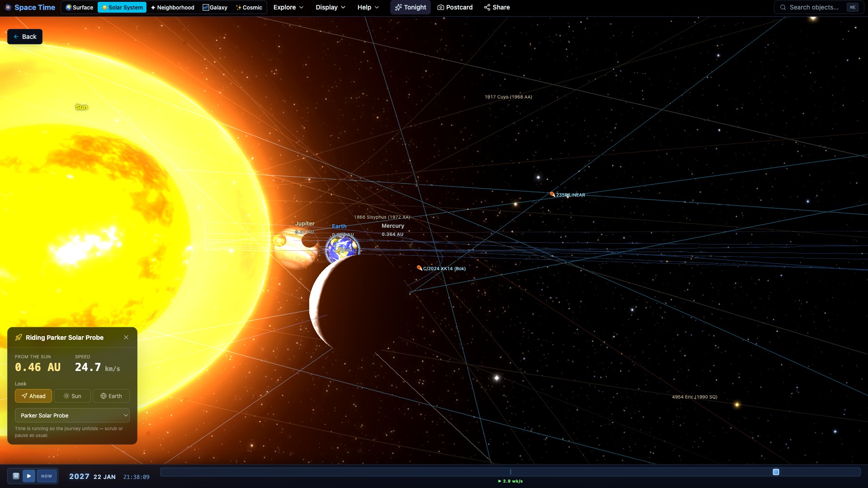Click the 2.9 wk/s speed indicator
Screen dimensions: 868x488
510,481
